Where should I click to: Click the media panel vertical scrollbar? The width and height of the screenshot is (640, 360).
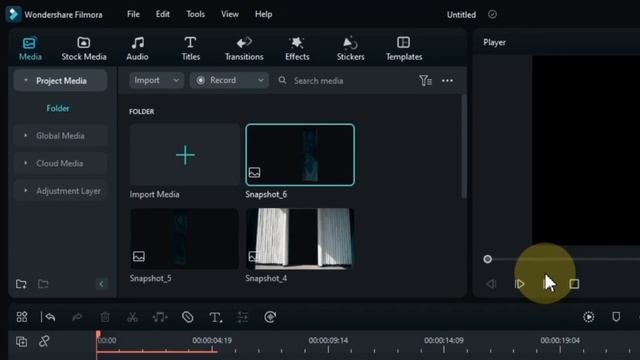tap(463, 147)
